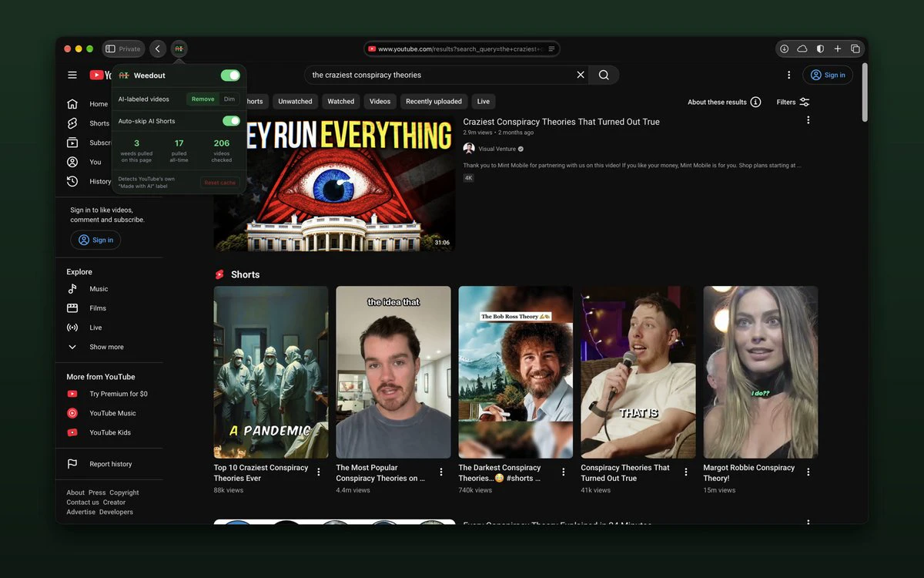
Task: Open the Weedout extension toolbar icon
Action: [179, 49]
